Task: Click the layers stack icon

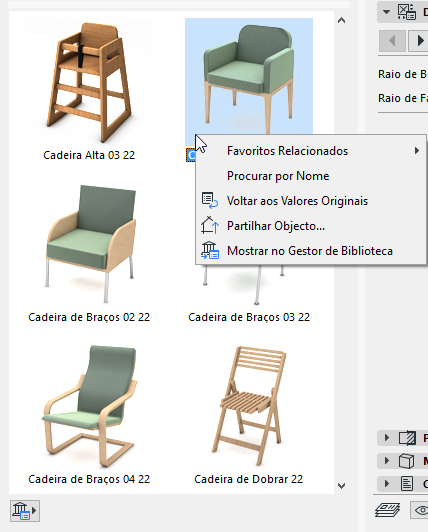Action: coord(388,510)
